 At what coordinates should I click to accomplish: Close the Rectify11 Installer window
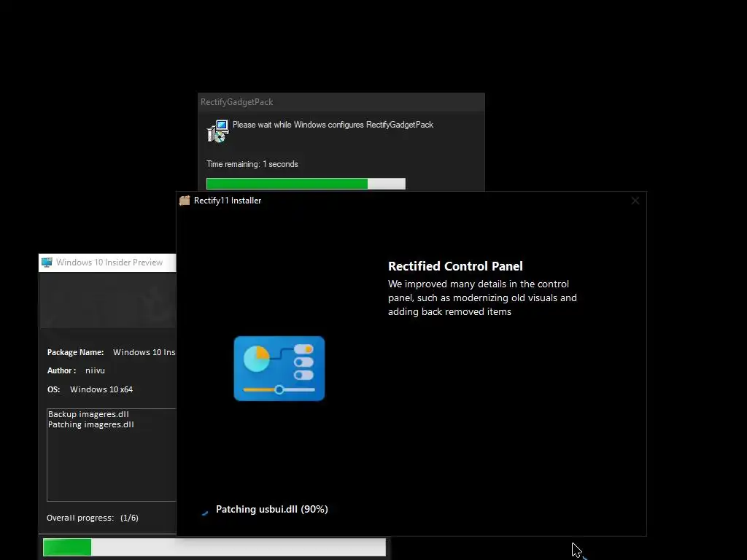pos(635,201)
